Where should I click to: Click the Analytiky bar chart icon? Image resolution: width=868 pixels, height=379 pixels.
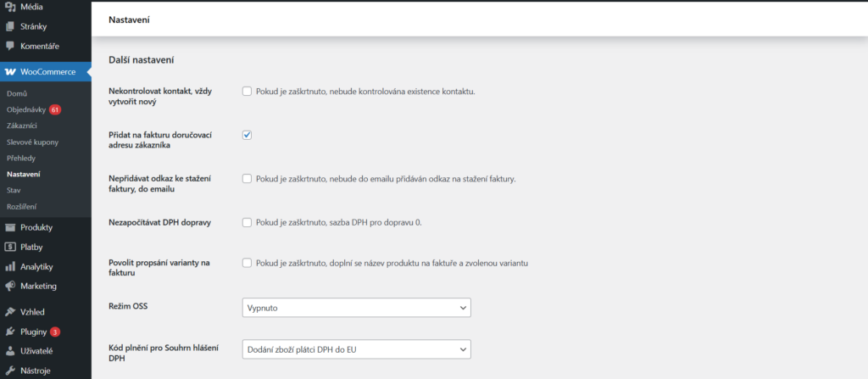10,266
